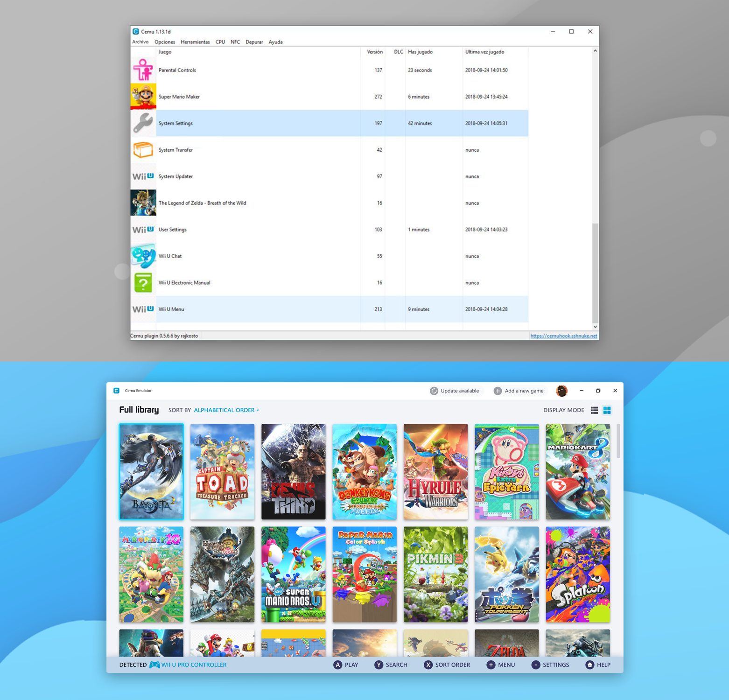The width and height of the screenshot is (729, 700).
Task: Click the '42 minutes' played time cell
Action: [420, 123]
